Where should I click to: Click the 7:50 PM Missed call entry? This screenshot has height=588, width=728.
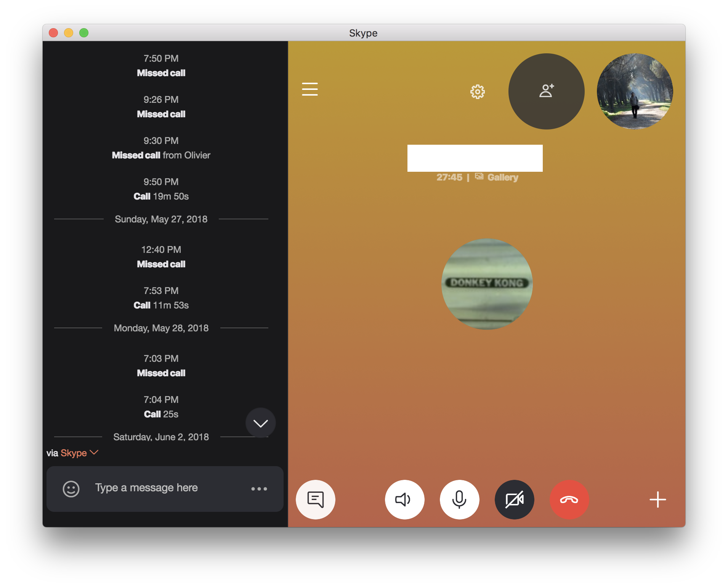click(161, 66)
